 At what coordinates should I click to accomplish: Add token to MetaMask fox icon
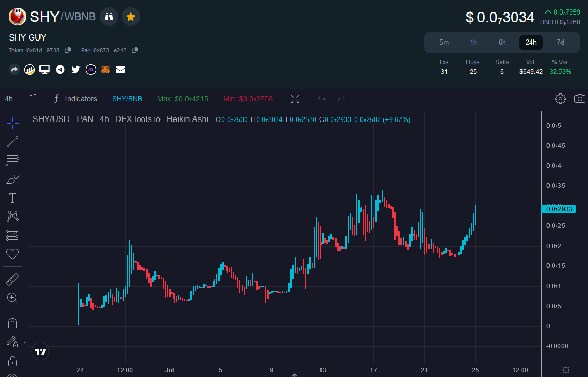tap(105, 70)
